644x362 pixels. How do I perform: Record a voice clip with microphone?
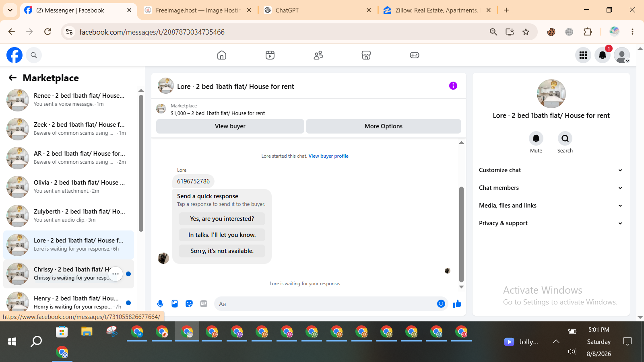coord(160,304)
